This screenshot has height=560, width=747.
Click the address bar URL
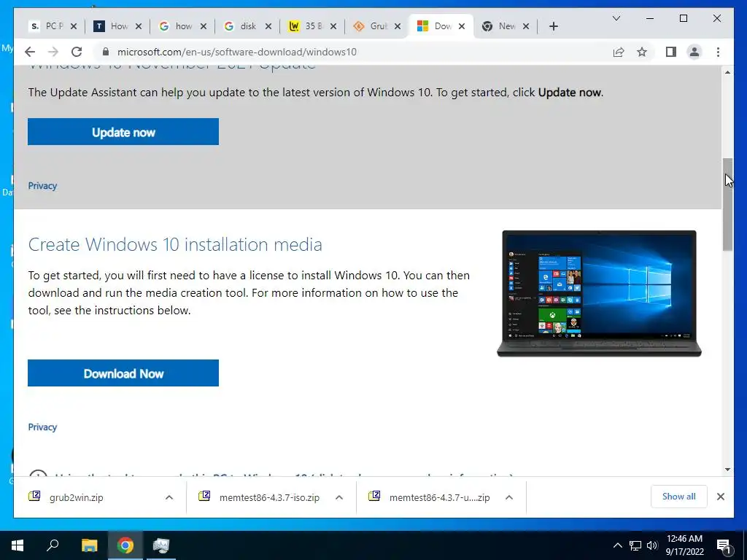click(237, 52)
